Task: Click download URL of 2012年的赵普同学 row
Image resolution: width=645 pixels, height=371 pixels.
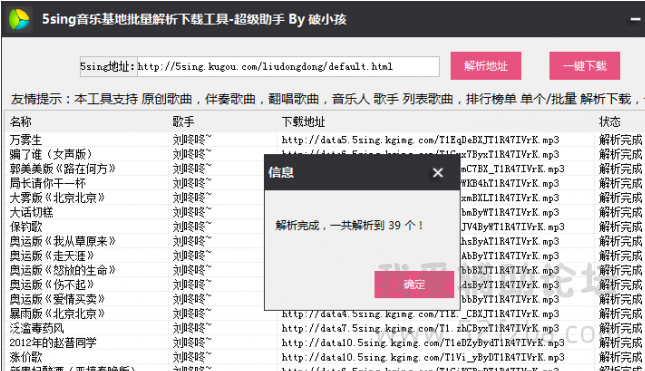Action: [423, 343]
